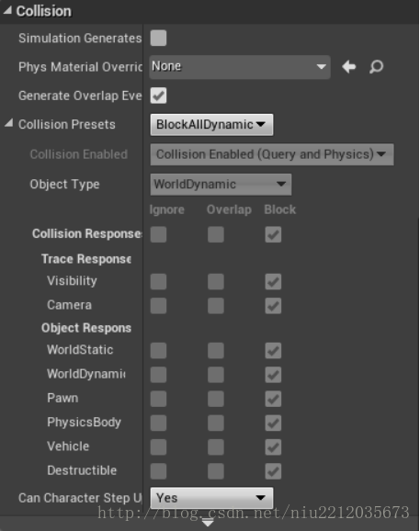Uncheck Generate Overlap Events checkbox
Viewport: 420px width, 531px height.
pos(158,96)
